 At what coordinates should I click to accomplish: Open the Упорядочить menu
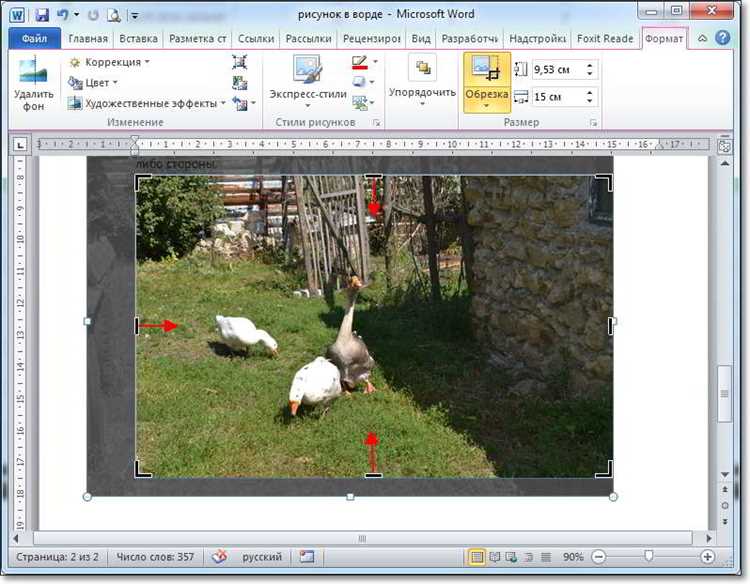point(422,81)
